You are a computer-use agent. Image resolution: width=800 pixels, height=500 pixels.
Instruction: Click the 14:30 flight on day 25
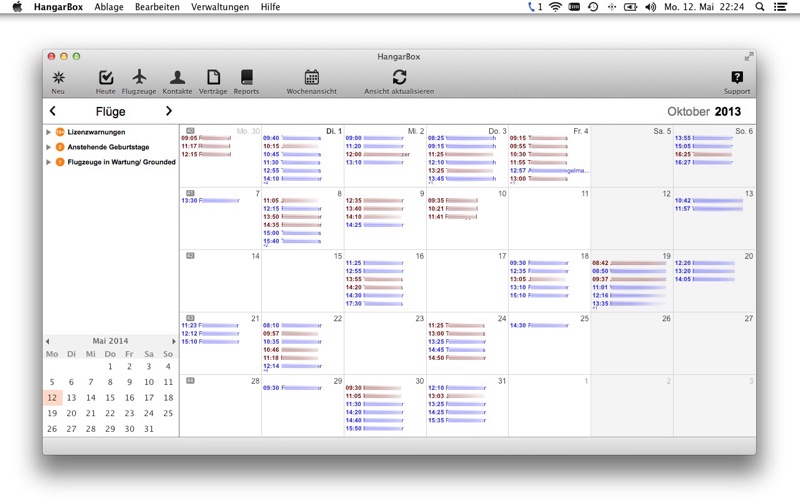coord(539,326)
